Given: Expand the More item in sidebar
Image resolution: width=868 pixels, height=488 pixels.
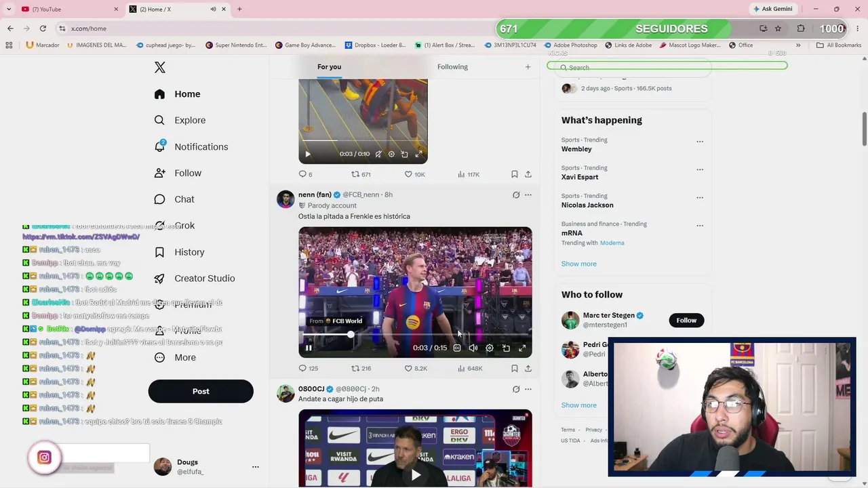Looking at the screenshot, I should 175,358.
